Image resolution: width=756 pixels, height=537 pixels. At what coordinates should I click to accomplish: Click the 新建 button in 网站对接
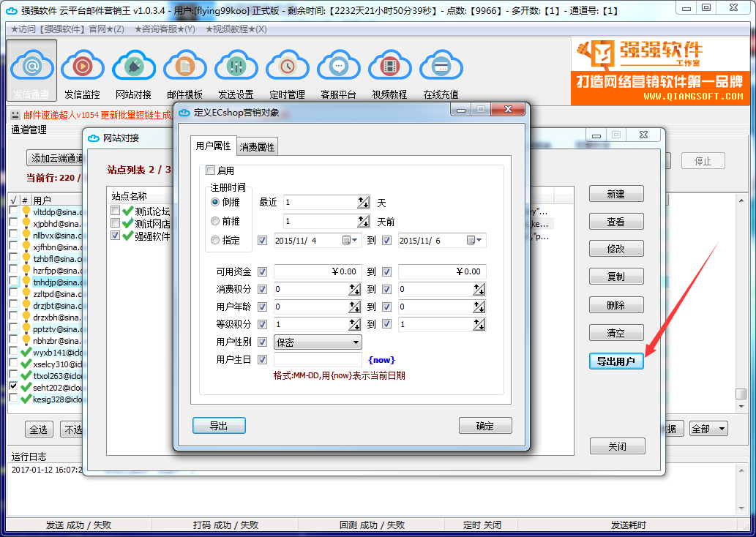coord(616,194)
